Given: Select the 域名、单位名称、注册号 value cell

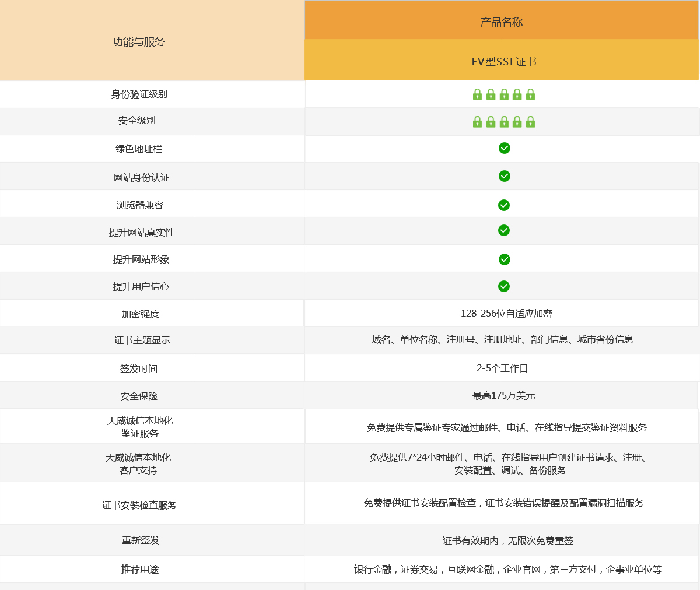Looking at the screenshot, I should click(x=503, y=339).
